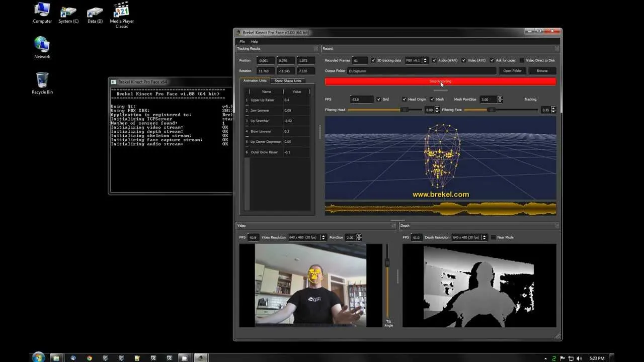The image size is (644, 362).
Task: Open the File menu
Action: (x=243, y=41)
